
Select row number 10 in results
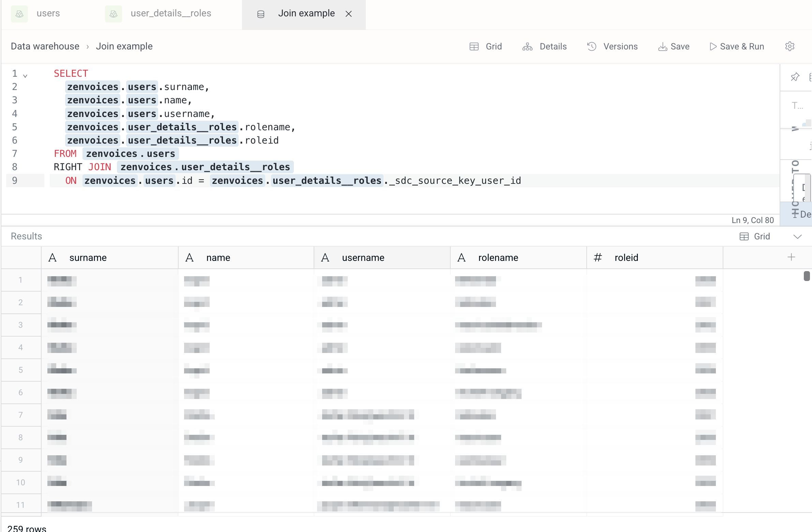click(20, 483)
